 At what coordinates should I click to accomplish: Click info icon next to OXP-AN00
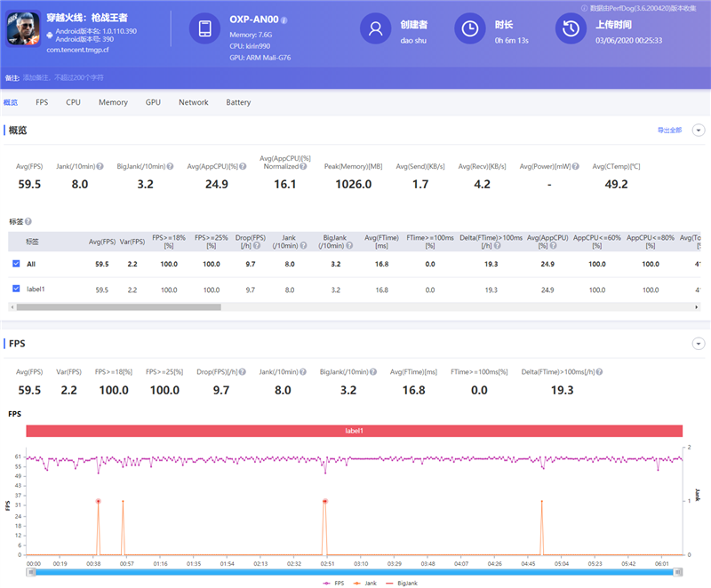pyautogui.click(x=284, y=20)
